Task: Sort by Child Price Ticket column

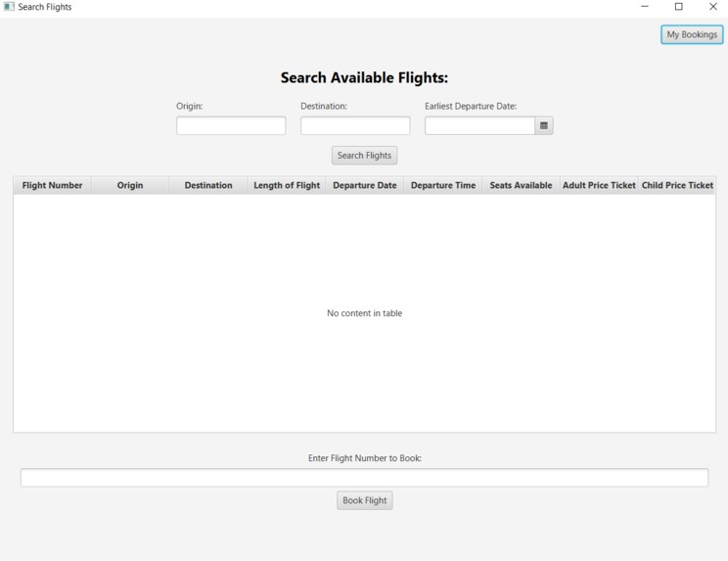Action: 677,185
